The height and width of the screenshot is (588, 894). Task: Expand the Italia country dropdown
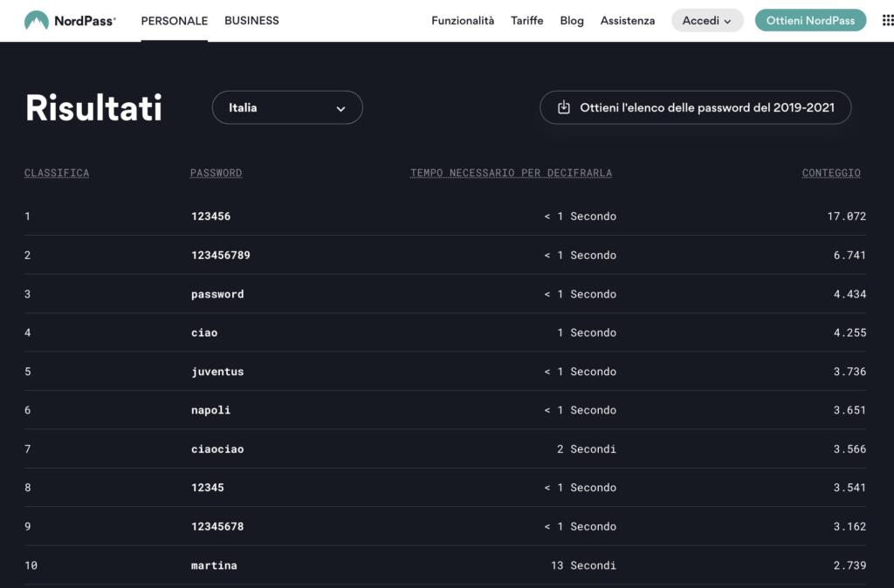click(286, 107)
